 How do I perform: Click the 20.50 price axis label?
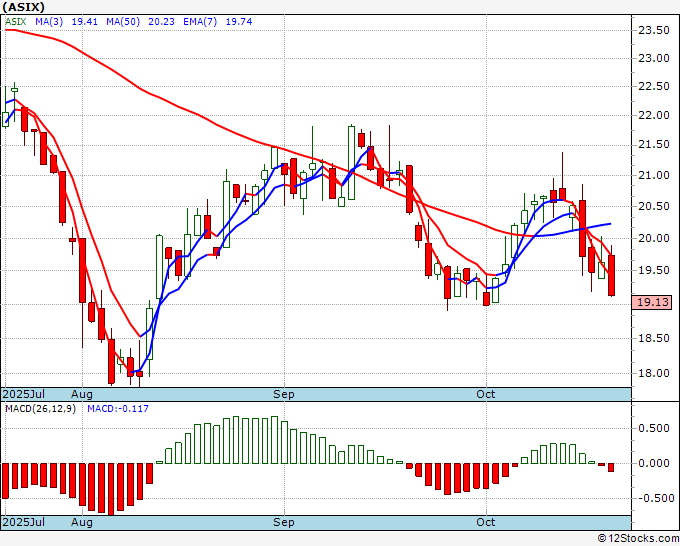(x=654, y=206)
